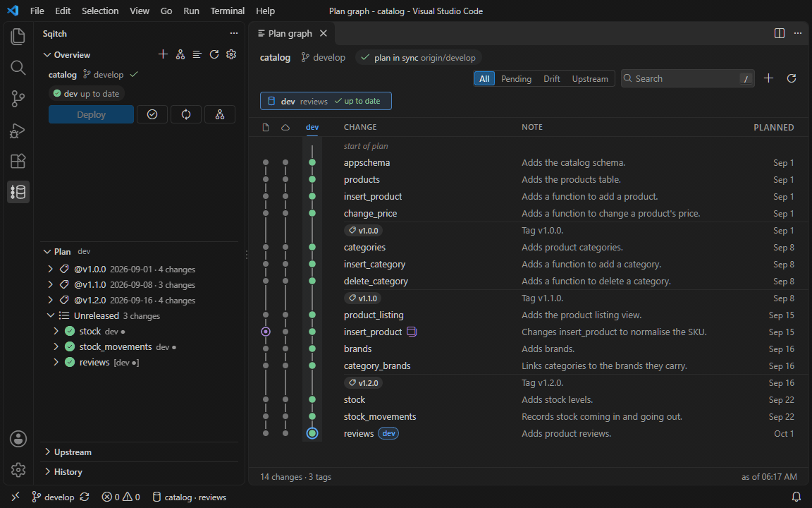This screenshot has width=812, height=508.
Task: Open the Run and Debug view
Action: click(x=18, y=130)
